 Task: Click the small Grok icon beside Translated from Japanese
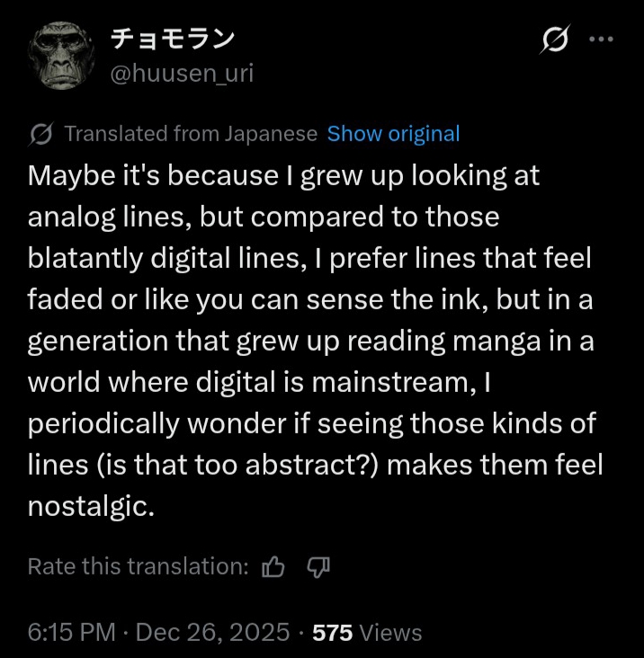(41, 134)
